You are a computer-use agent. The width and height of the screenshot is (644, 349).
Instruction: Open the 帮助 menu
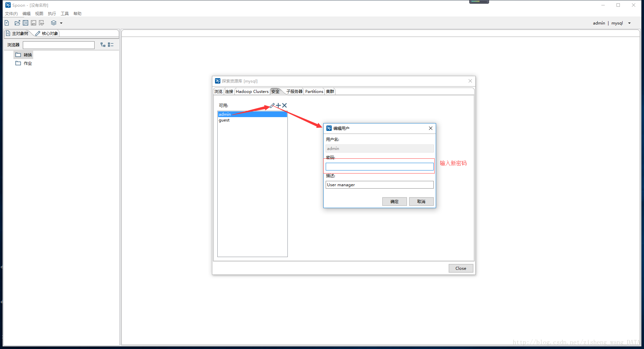coord(77,14)
